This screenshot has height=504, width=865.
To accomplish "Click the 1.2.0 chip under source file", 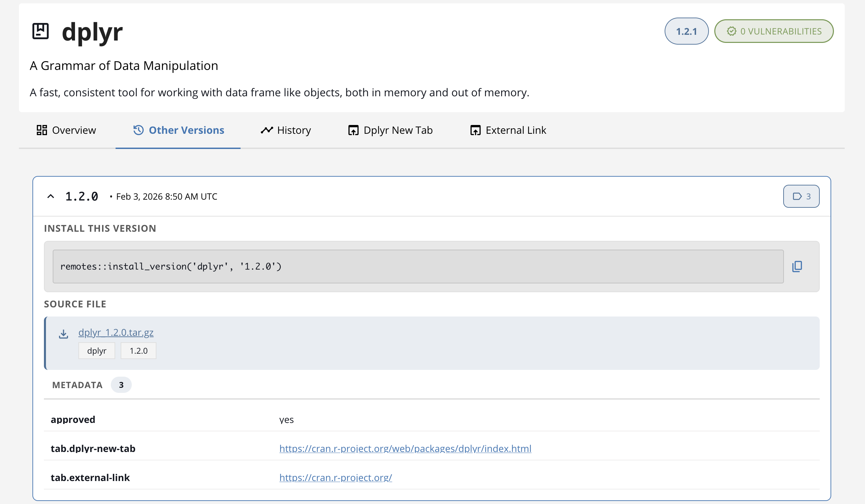I will 139,351.
